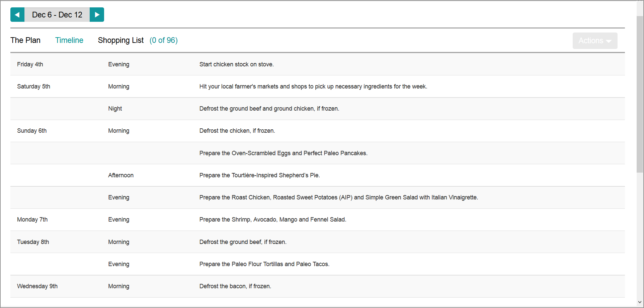
Task: Open the Shopping List tab
Action: click(x=121, y=40)
